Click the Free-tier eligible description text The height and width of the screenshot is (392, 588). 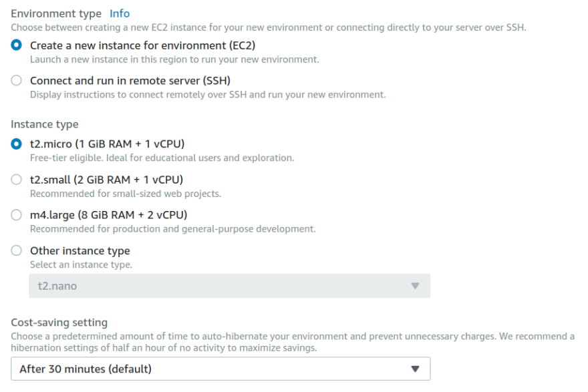(x=162, y=158)
